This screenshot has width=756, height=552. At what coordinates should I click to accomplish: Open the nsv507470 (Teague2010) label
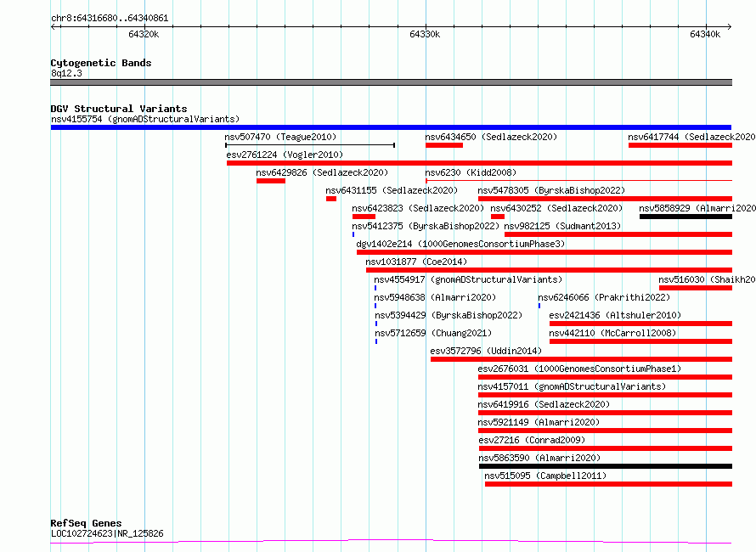[280, 137]
